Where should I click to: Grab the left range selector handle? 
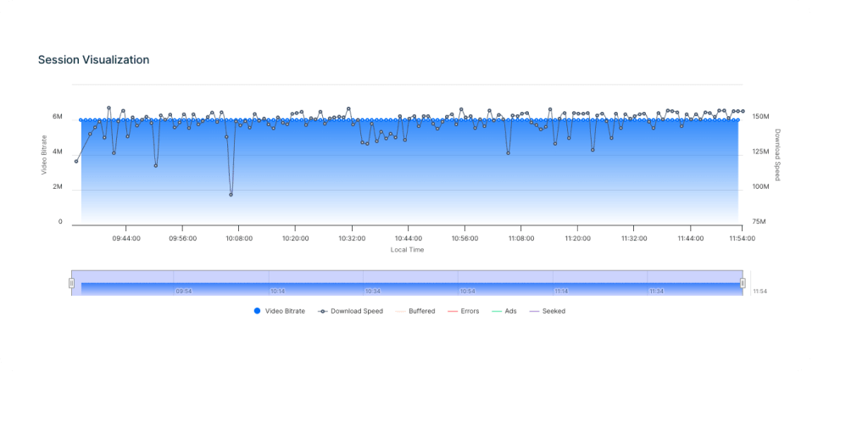pos(71,283)
